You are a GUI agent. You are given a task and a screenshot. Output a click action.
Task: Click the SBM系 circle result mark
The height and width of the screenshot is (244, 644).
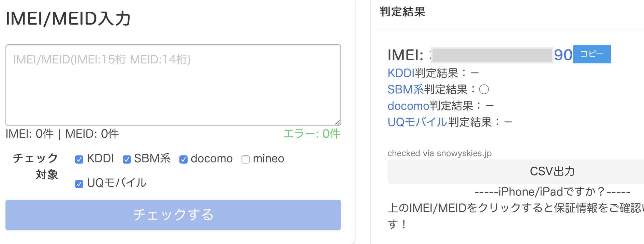484,90
